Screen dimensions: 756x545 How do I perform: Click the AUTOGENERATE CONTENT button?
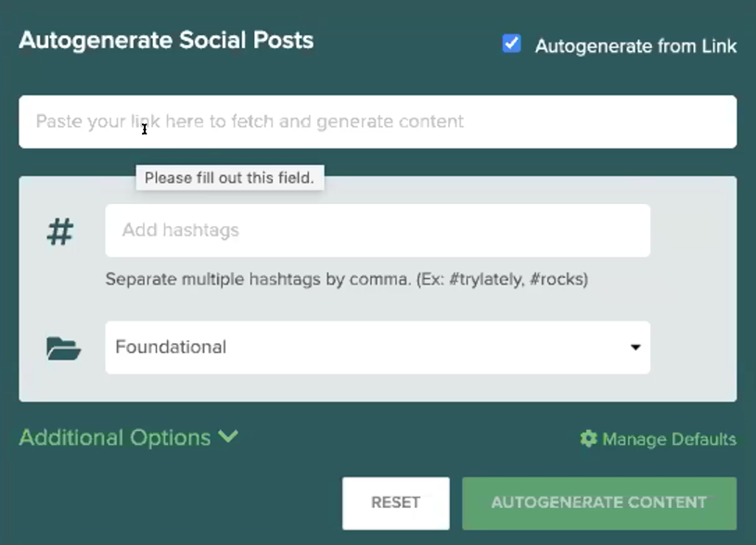click(599, 503)
